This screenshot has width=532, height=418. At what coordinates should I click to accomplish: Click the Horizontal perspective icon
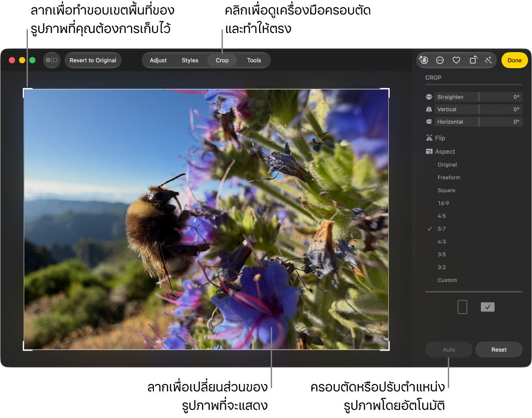(x=429, y=122)
